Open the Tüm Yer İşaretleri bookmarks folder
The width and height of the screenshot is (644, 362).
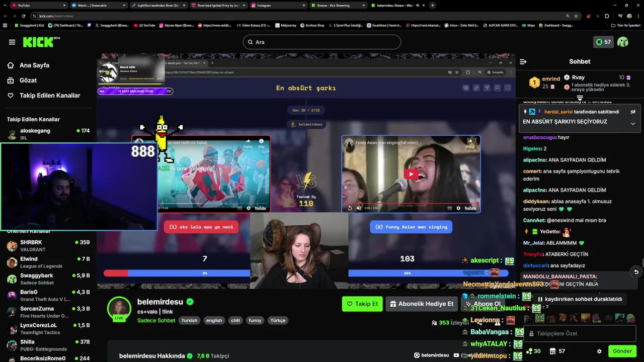coord(625,25)
